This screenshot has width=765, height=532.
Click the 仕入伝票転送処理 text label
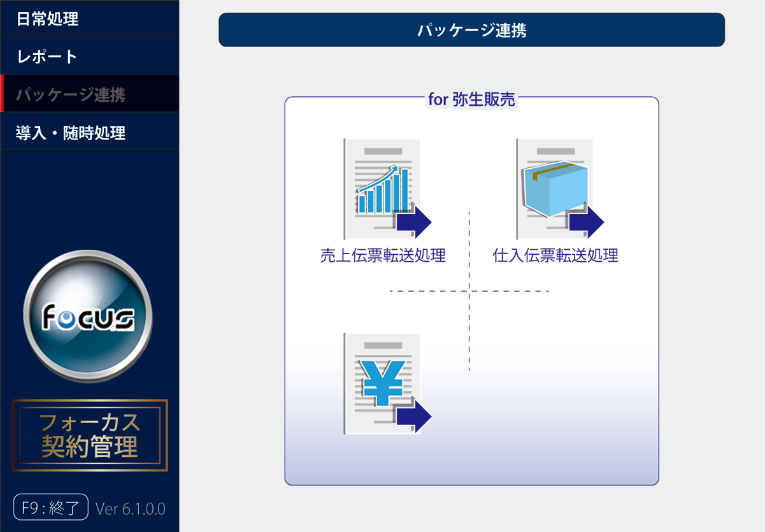click(x=555, y=256)
